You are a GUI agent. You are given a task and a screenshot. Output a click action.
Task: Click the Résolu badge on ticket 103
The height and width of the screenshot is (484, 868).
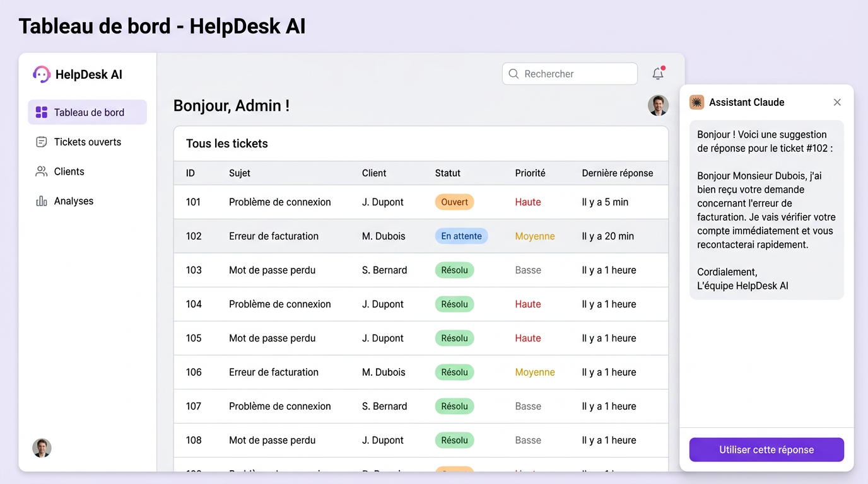tap(454, 270)
